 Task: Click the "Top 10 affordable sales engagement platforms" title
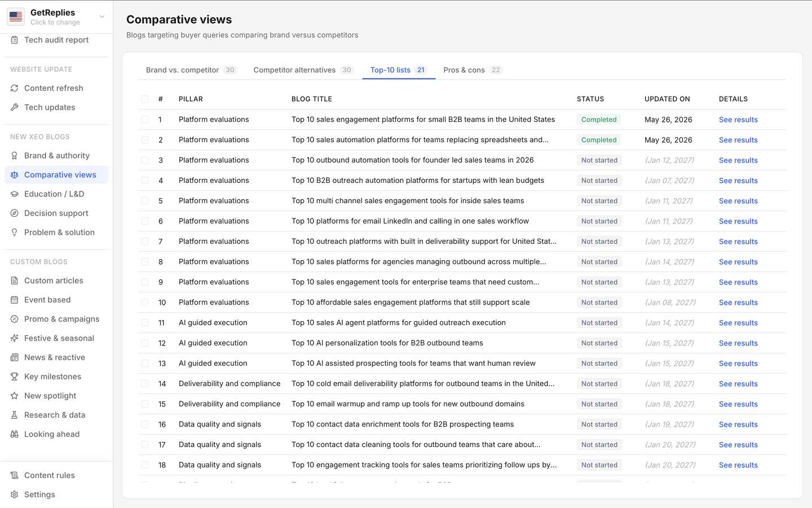[x=411, y=303]
